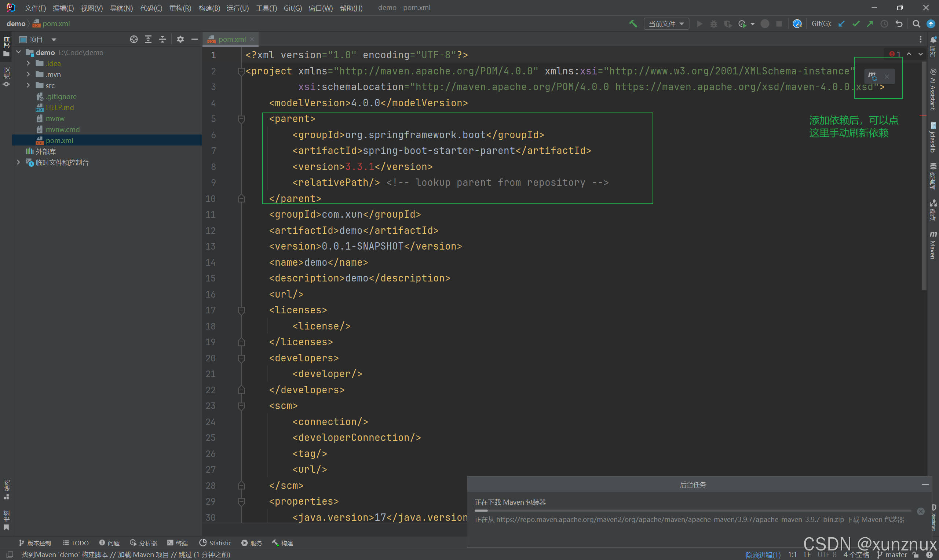Click the blue IDE update arrow icon
Screen dimensions: 939x560
(x=931, y=24)
